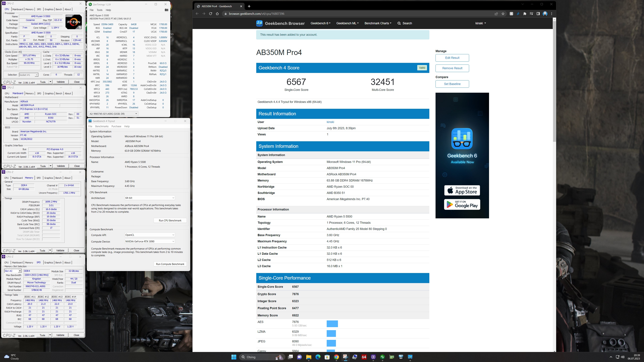Open Graphics tab in CPU-Z SPD window

48,263
